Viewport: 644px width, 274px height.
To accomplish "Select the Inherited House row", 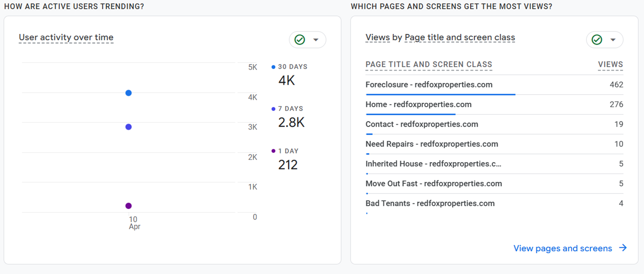I will [494, 164].
